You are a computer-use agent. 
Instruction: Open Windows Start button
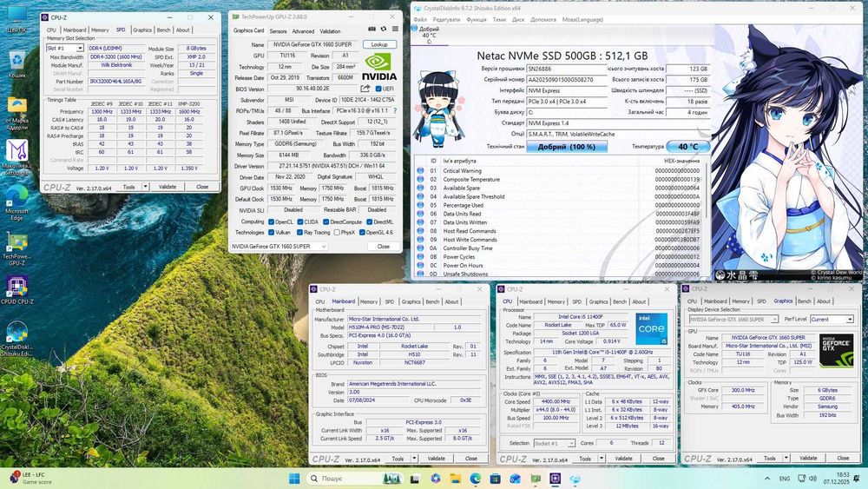tap(294, 479)
